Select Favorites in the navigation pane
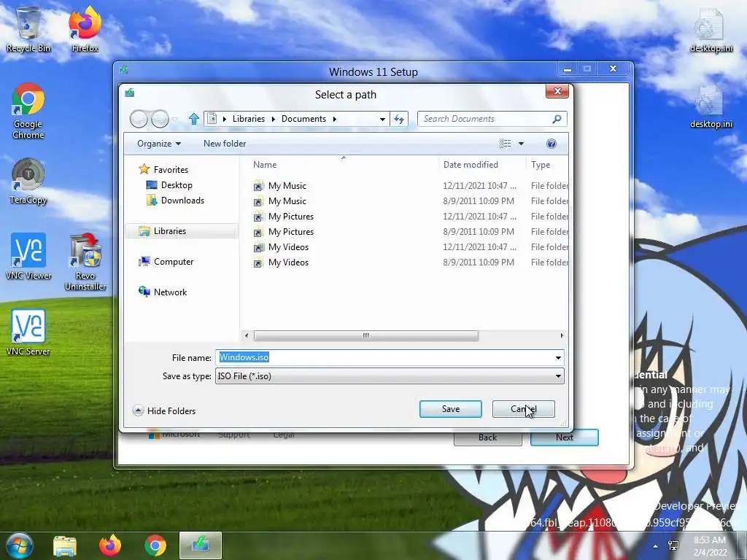 [x=163, y=169]
